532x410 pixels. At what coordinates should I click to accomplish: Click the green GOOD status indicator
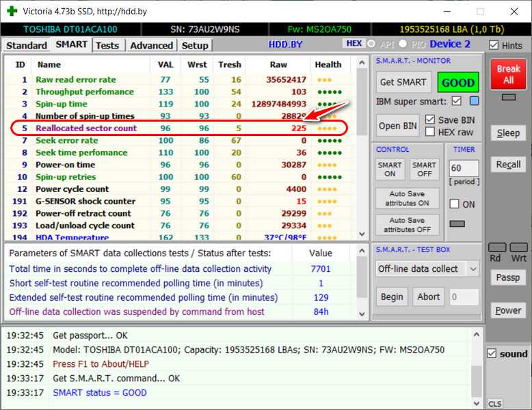pos(458,83)
